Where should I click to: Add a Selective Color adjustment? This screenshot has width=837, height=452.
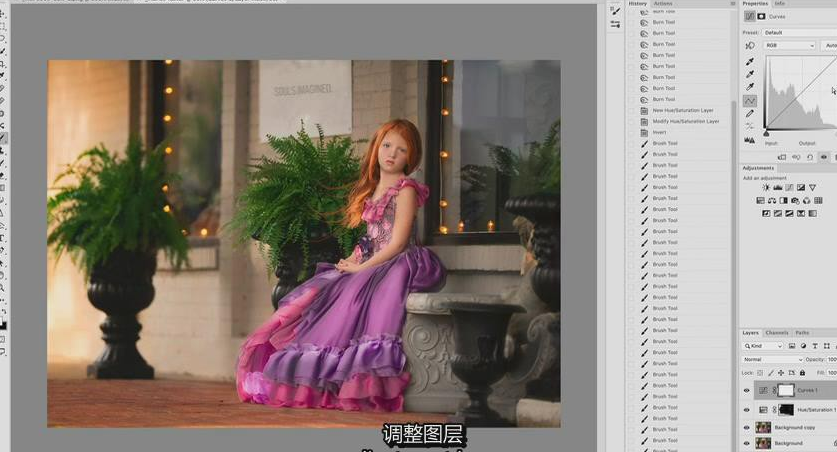[801, 213]
